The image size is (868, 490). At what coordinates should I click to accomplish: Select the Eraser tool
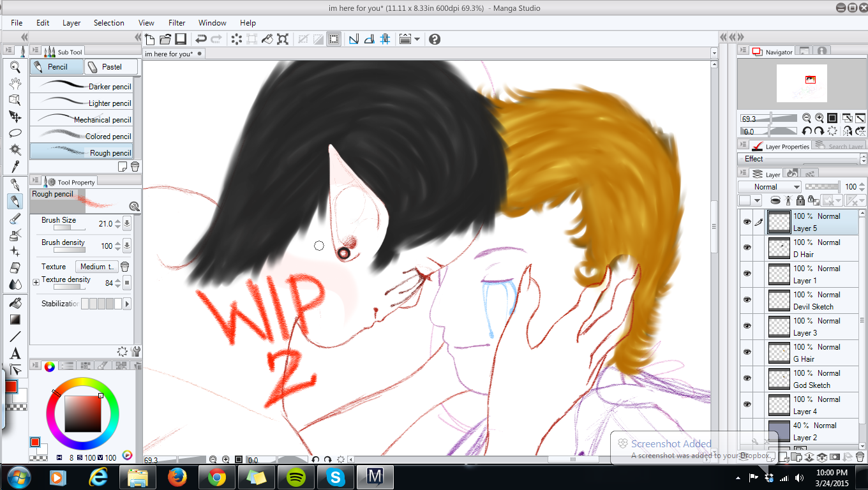click(15, 268)
